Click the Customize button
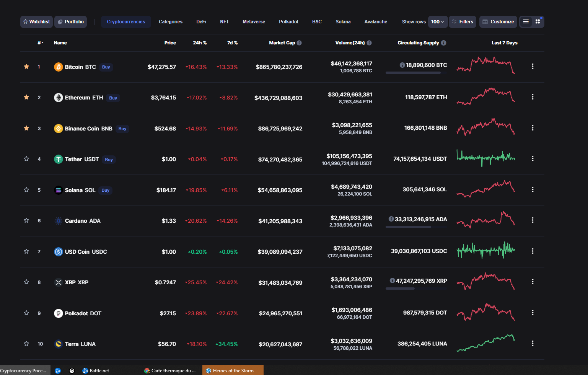Screen dimensions: 588x375 pyautogui.click(x=498, y=22)
